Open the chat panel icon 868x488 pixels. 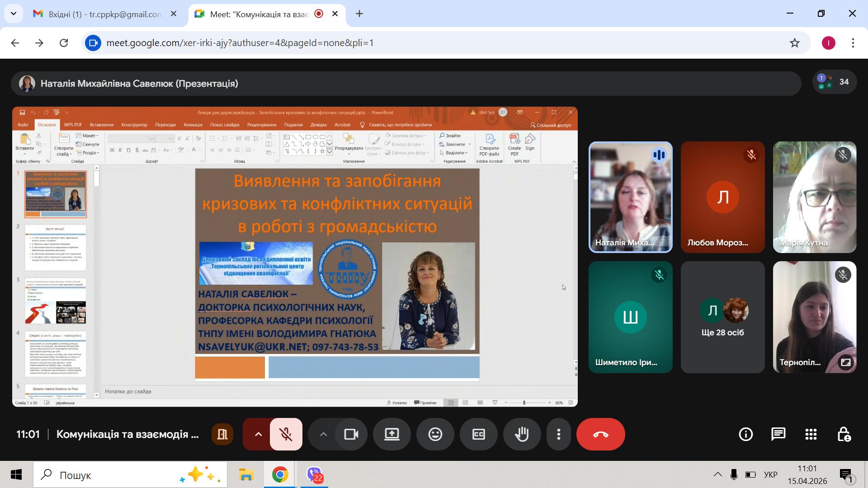tap(778, 434)
